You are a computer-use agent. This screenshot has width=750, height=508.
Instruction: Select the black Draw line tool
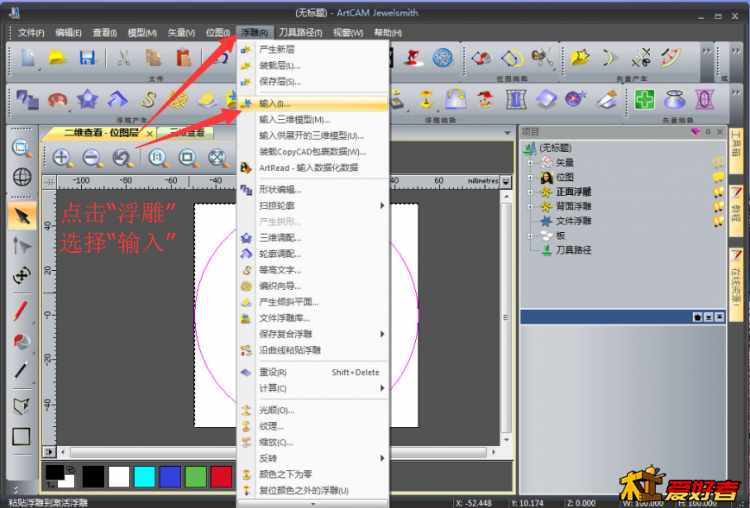tap(21, 371)
